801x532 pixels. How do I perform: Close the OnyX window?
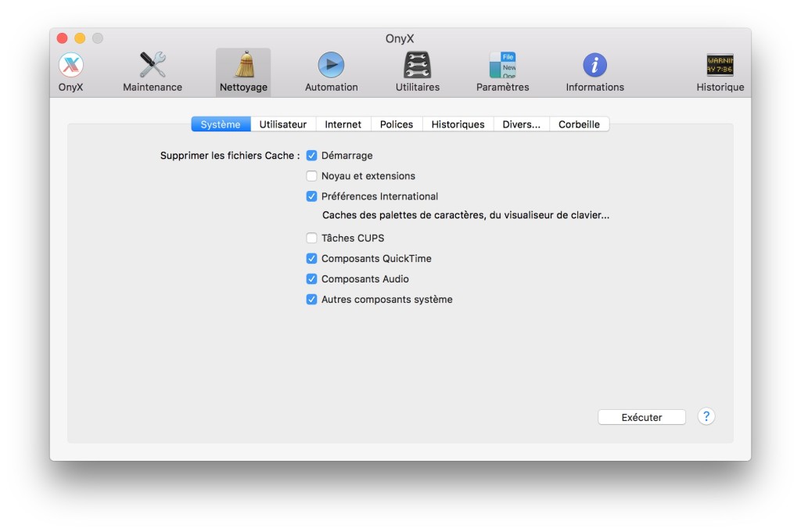63,38
